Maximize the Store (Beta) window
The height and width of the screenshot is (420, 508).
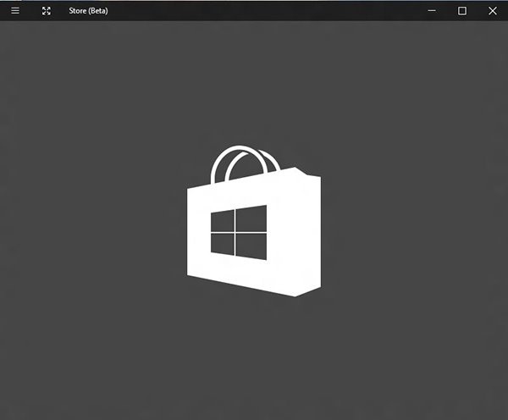point(462,11)
